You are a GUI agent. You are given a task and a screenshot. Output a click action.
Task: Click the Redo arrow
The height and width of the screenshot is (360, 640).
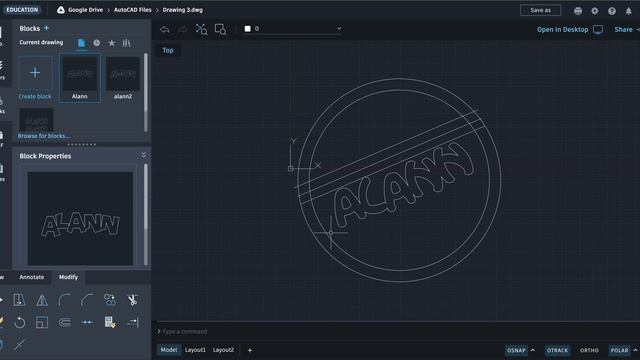(x=182, y=29)
